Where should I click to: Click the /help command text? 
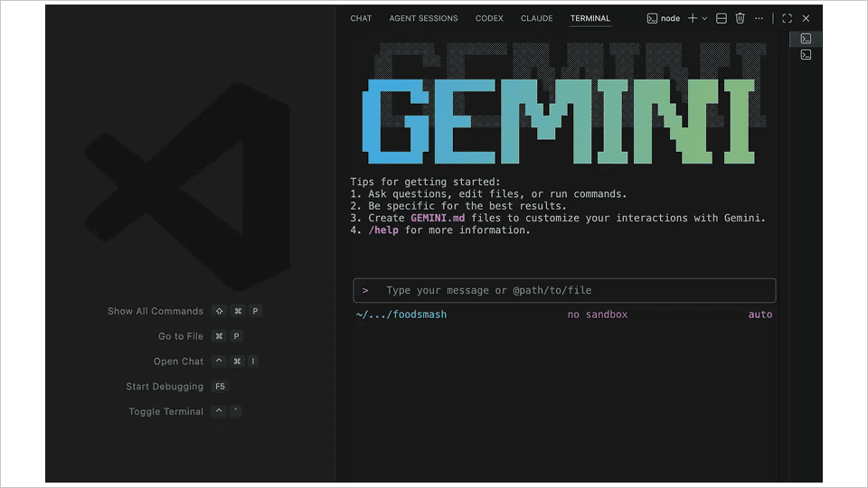[383, 230]
